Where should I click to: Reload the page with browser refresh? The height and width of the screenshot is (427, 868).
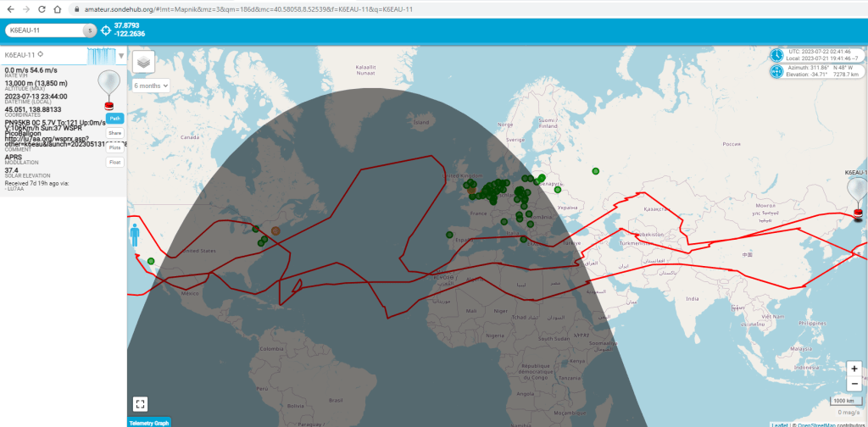tap(40, 8)
